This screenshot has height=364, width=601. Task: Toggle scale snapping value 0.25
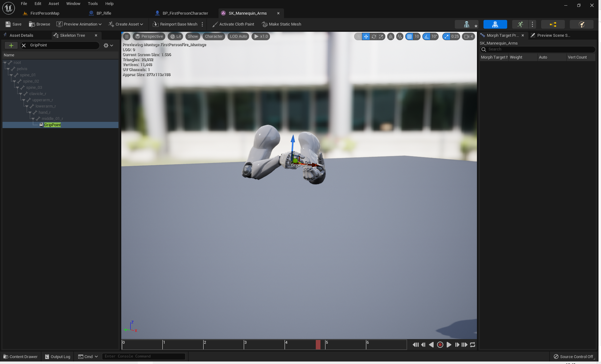[x=446, y=36]
